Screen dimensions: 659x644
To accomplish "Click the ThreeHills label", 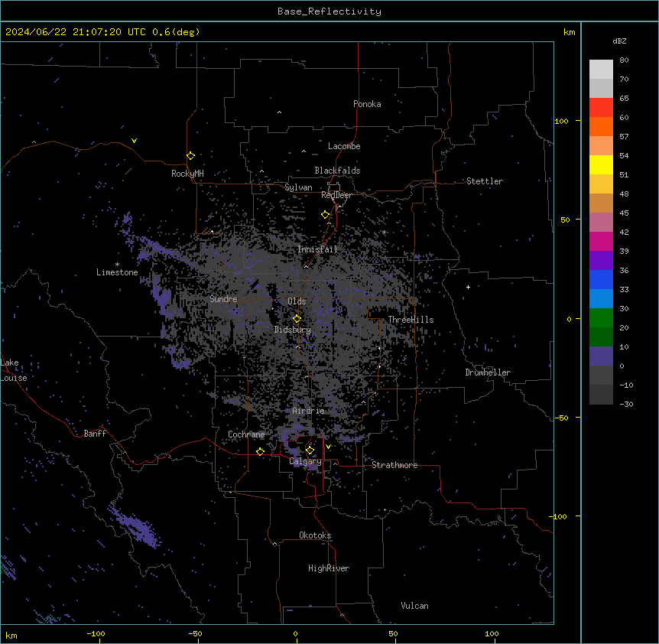I will [x=411, y=320].
